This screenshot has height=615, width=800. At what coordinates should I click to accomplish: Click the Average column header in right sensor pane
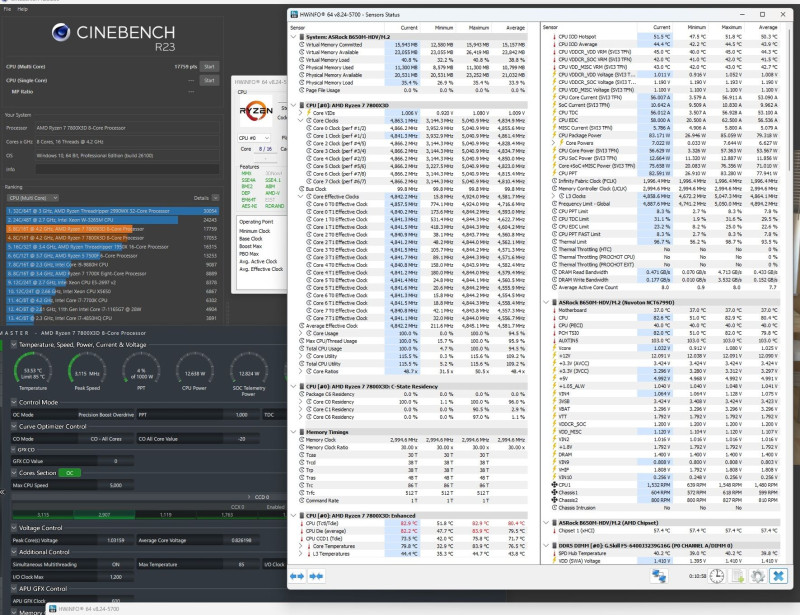[x=768, y=27]
